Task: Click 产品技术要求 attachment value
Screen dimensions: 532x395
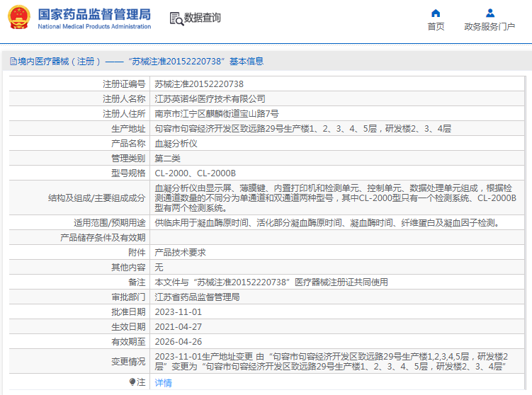Action: pos(180,253)
